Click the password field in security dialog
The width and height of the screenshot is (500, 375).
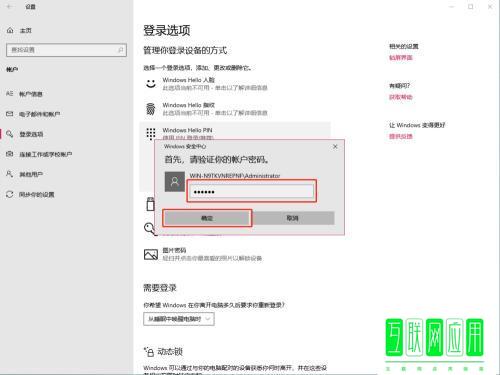click(x=252, y=191)
